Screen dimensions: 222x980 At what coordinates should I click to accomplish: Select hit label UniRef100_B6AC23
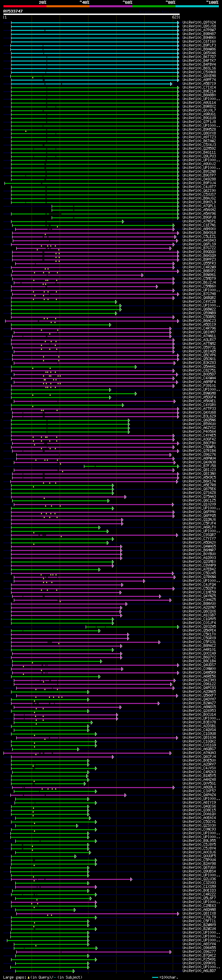[199, 321]
